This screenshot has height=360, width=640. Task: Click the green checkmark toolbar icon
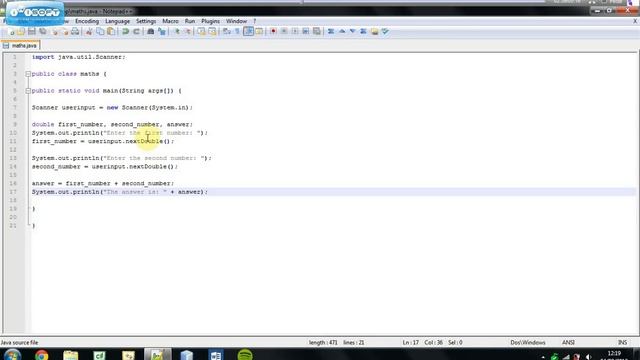385,31
